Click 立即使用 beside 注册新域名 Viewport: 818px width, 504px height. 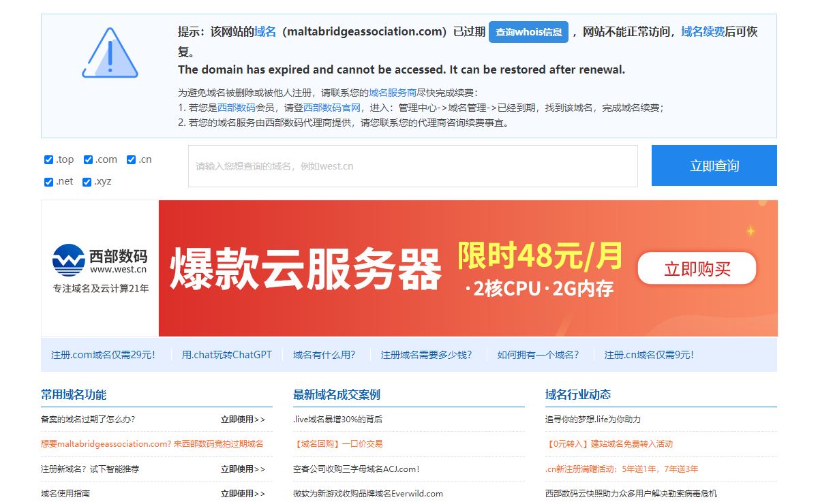(x=243, y=469)
